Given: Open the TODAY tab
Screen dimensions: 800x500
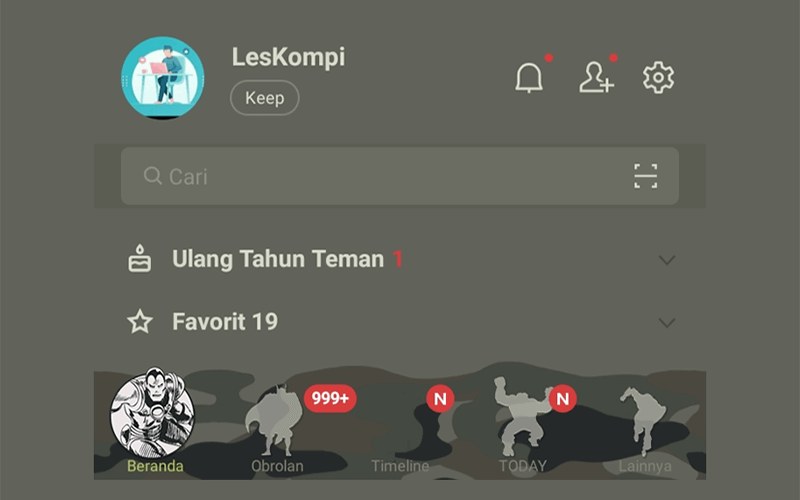Looking at the screenshot, I should tap(522, 426).
